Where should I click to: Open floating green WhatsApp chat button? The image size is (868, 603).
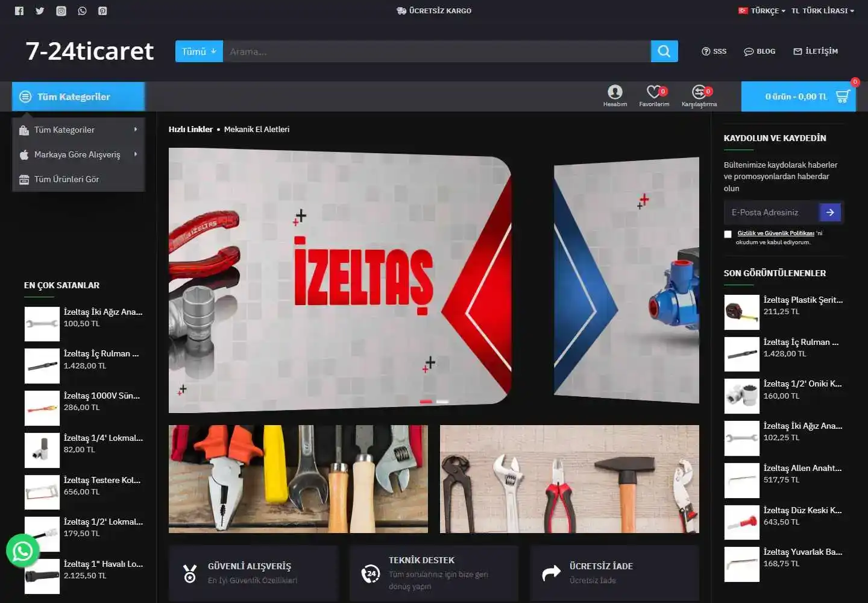(23, 551)
